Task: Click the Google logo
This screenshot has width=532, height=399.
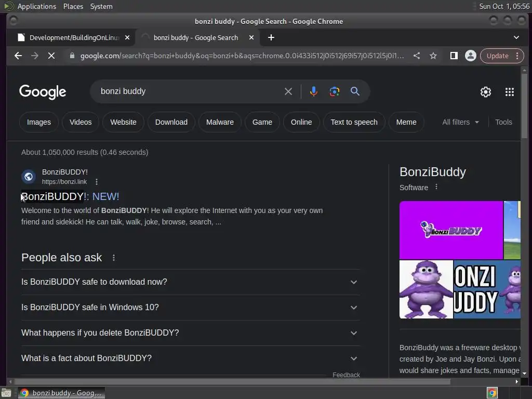Action: 43,92
